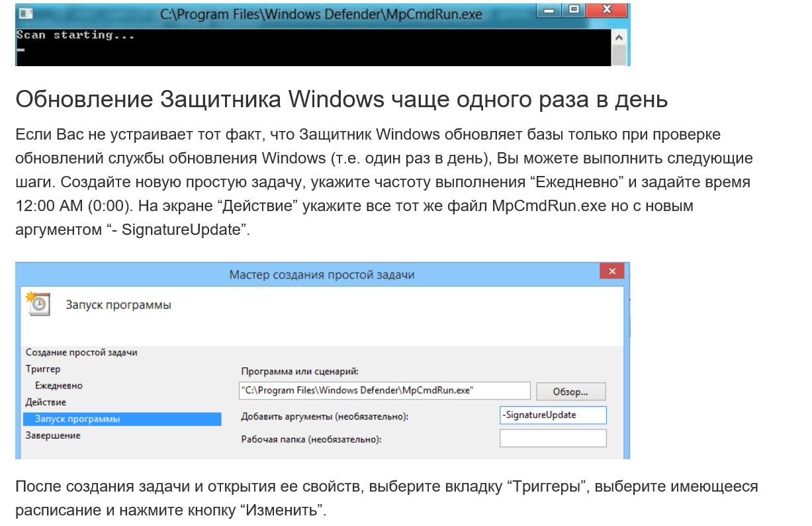
Task: Select the 'Завершение' wizard step
Action: click(x=53, y=435)
